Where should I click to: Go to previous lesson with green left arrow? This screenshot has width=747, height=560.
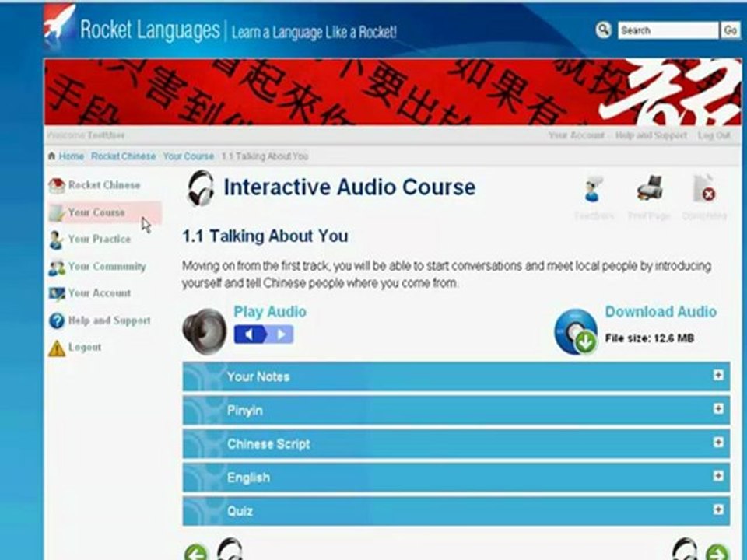196,552
